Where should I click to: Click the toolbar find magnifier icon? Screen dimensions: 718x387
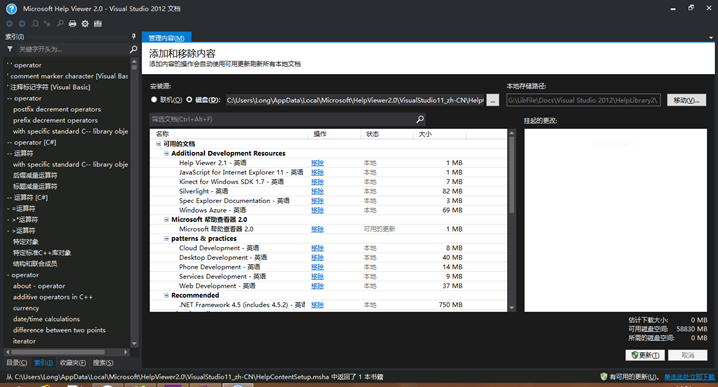[60, 24]
